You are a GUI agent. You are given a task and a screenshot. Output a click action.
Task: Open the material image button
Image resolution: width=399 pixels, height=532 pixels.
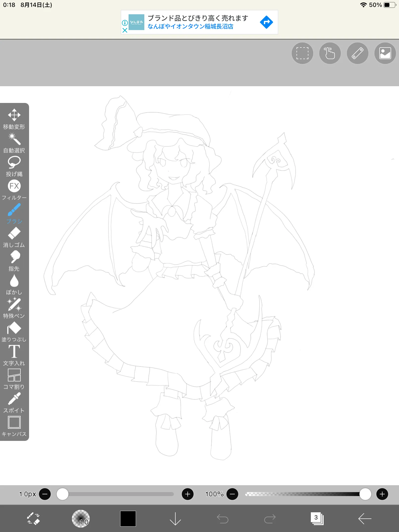pos(385,53)
